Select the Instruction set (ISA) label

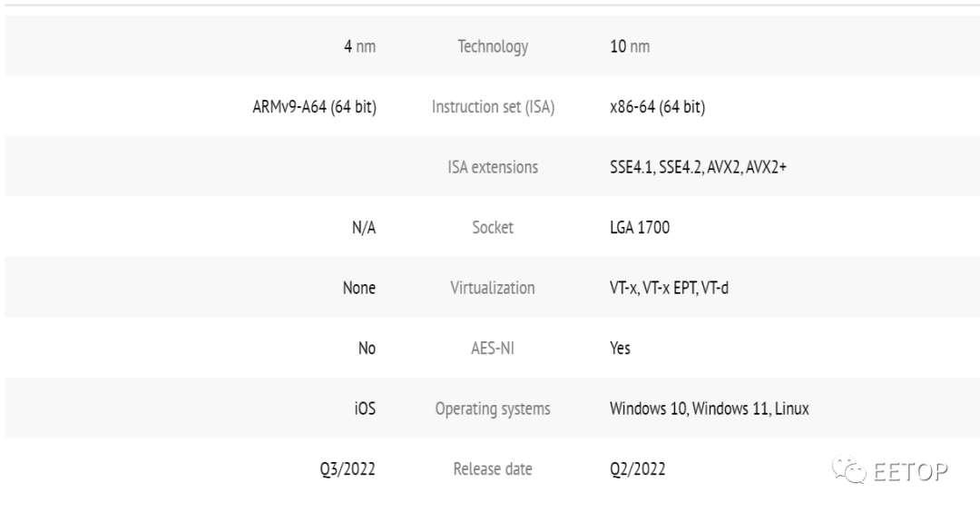pos(493,107)
